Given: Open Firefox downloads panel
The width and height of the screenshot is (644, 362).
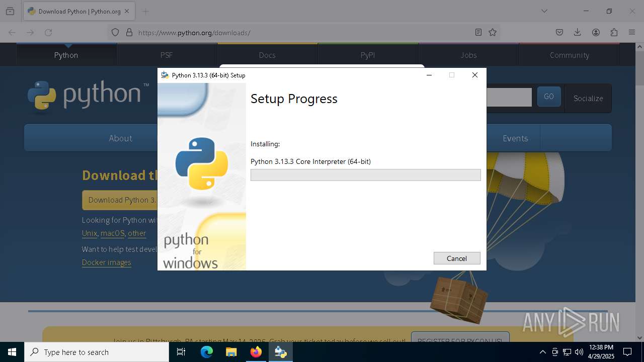Looking at the screenshot, I should pyautogui.click(x=578, y=32).
